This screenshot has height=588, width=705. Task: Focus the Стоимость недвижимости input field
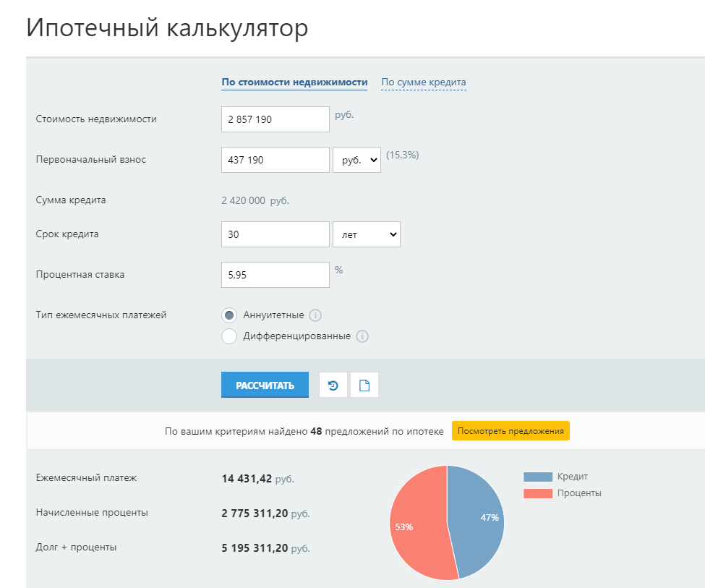(x=275, y=119)
